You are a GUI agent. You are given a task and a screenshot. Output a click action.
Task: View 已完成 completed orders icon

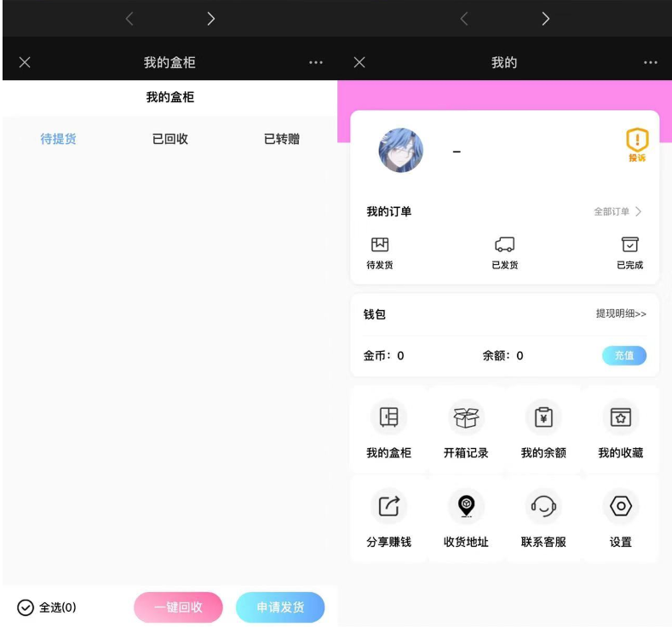pos(630,244)
